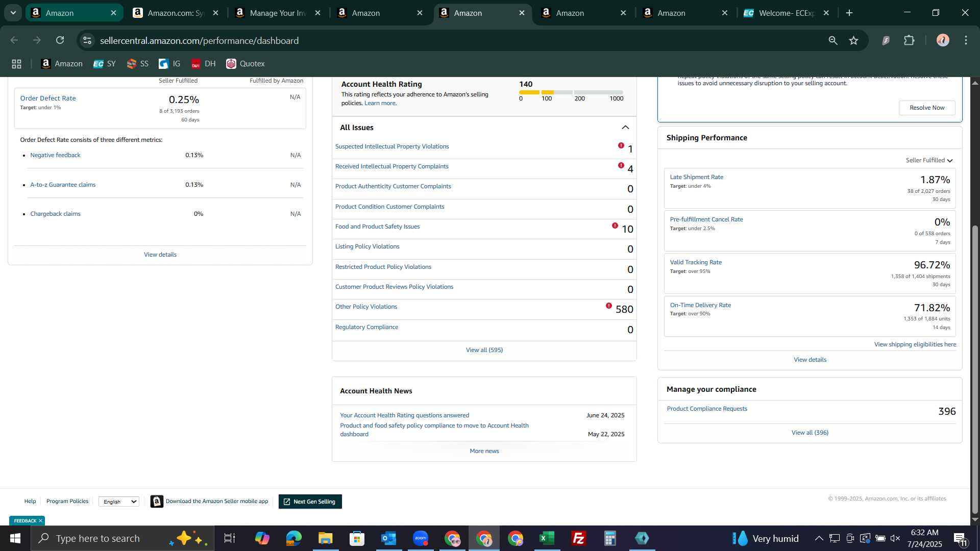
Task: Click the address bar URL
Action: coord(199,40)
